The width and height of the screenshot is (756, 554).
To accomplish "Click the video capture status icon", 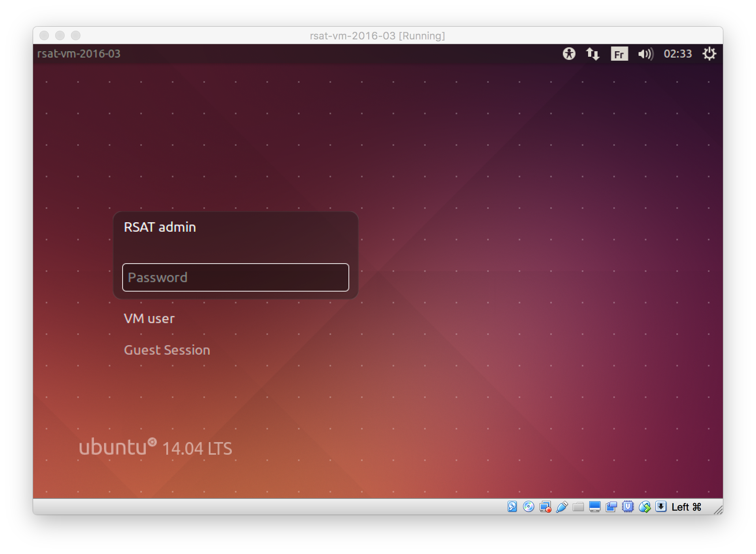I will [x=611, y=507].
